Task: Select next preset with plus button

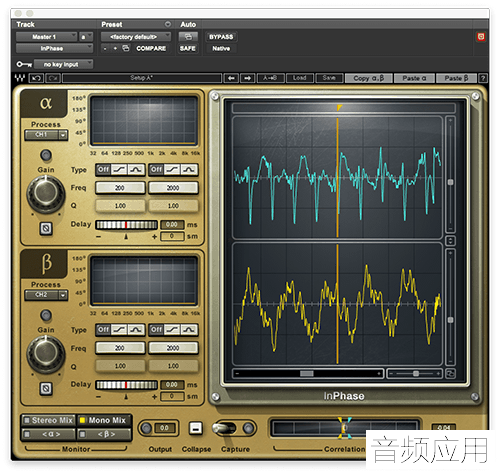Action: [115, 49]
